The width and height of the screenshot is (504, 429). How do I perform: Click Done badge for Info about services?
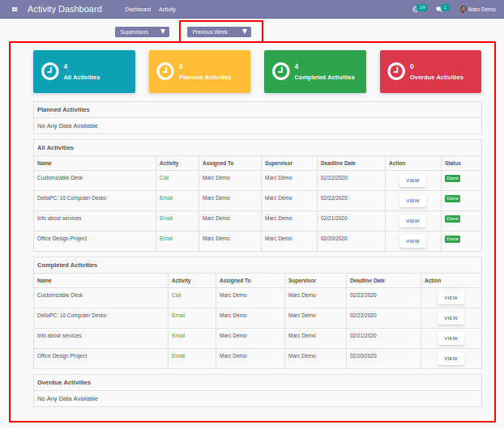click(452, 219)
